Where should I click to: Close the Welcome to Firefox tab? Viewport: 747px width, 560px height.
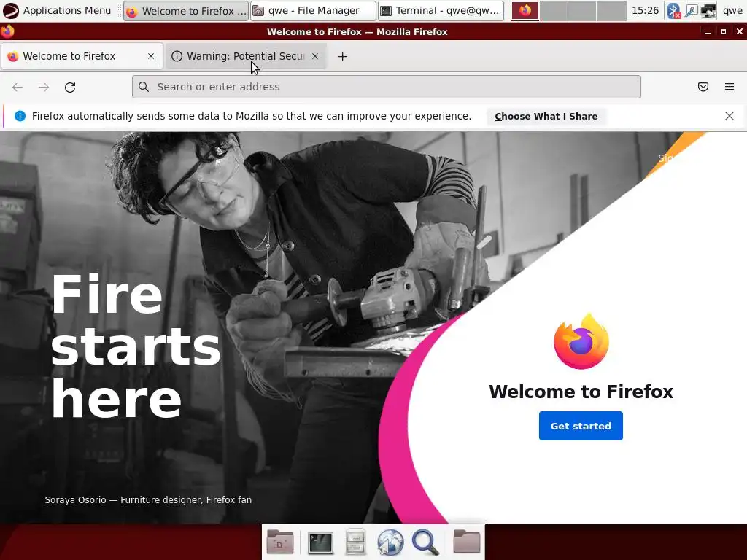(x=151, y=56)
